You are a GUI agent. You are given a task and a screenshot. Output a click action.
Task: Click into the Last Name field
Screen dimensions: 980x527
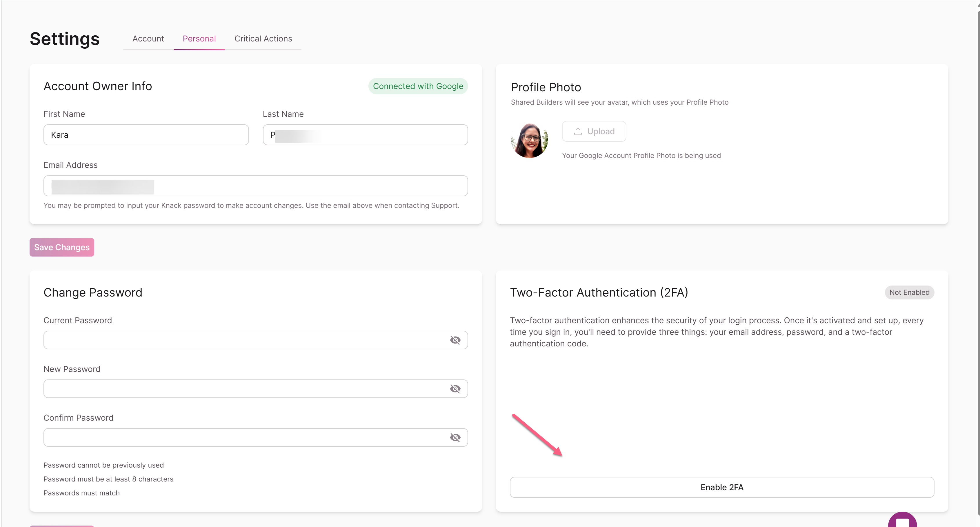coord(365,135)
